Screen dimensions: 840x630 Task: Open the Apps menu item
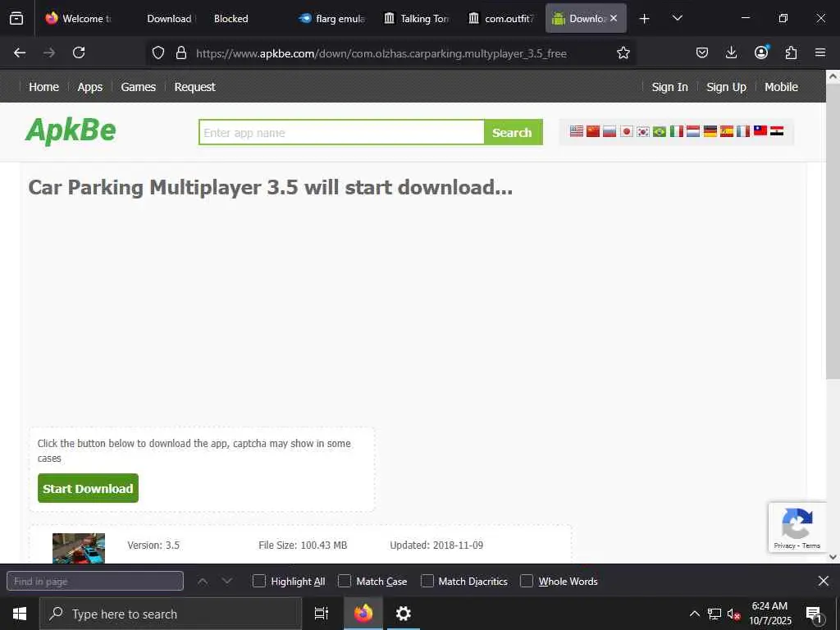[x=90, y=87]
